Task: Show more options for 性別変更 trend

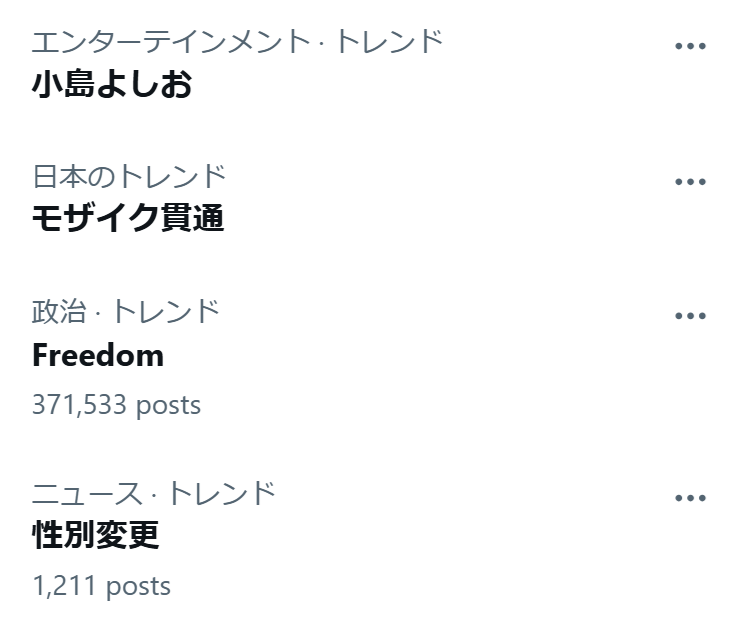Action: 690,498
